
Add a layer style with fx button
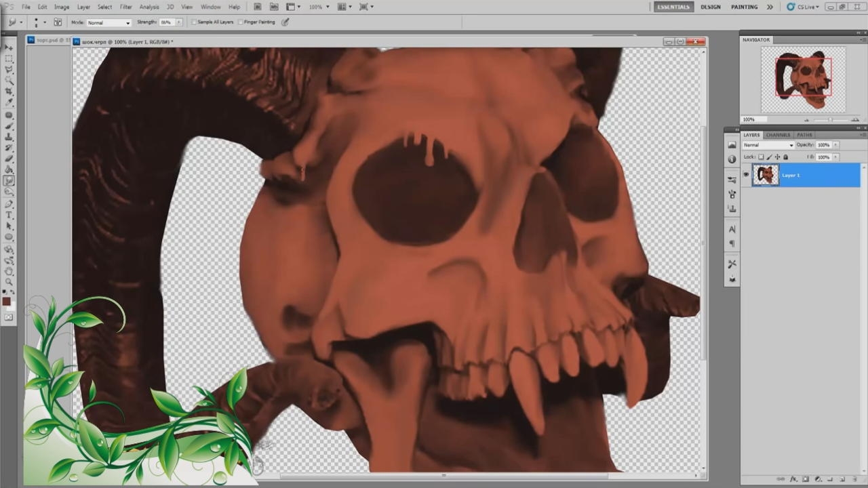pyautogui.click(x=794, y=480)
